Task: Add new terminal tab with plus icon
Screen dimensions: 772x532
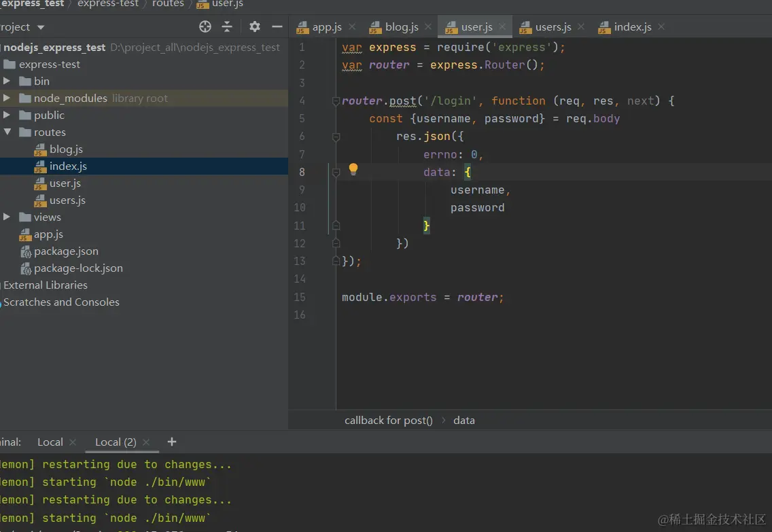Action: (x=172, y=442)
